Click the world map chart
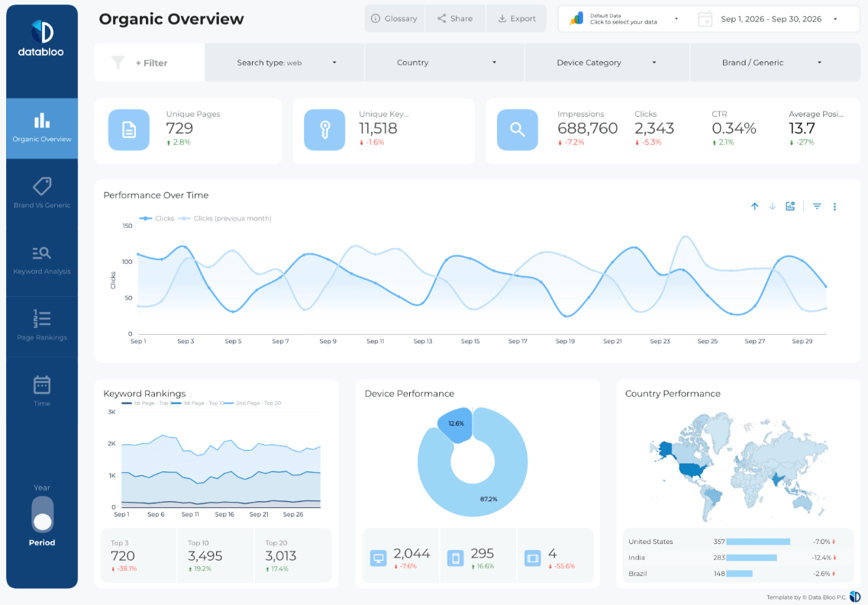 point(739,468)
